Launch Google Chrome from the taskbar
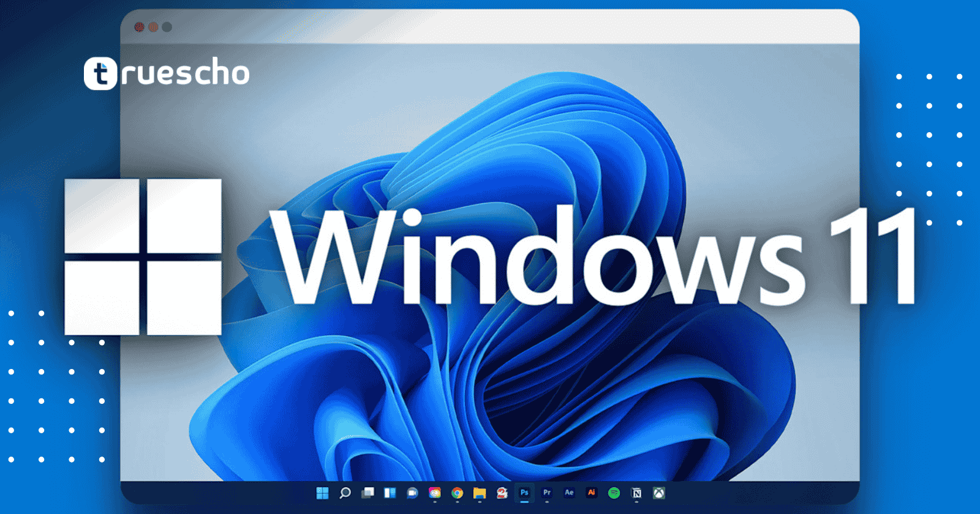 [x=457, y=493]
